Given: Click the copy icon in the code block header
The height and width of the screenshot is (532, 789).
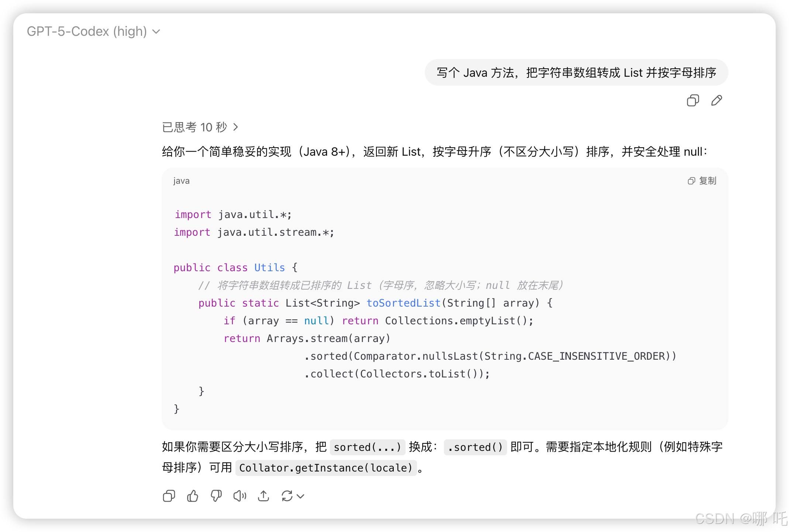Looking at the screenshot, I should coord(691,181).
